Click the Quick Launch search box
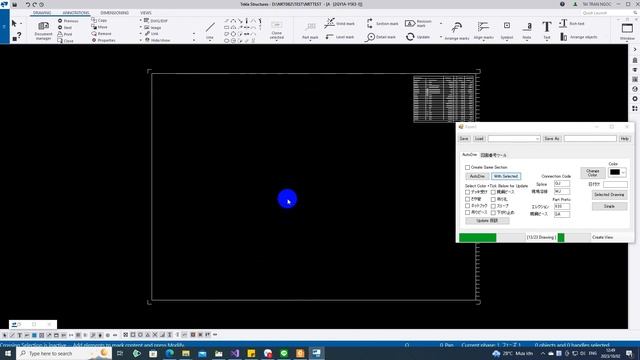 (609, 13)
